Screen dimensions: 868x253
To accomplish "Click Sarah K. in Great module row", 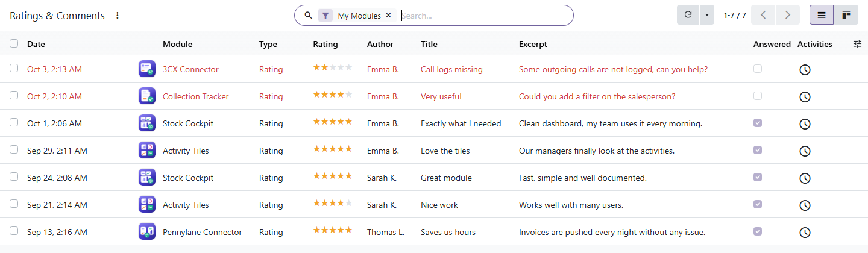I will pyautogui.click(x=382, y=178).
